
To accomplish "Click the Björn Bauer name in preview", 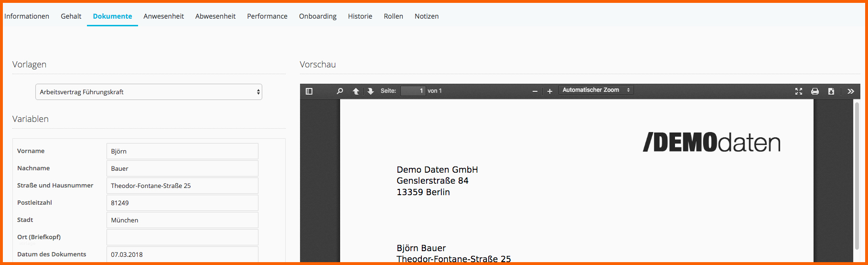I will pyautogui.click(x=421, y=248).
